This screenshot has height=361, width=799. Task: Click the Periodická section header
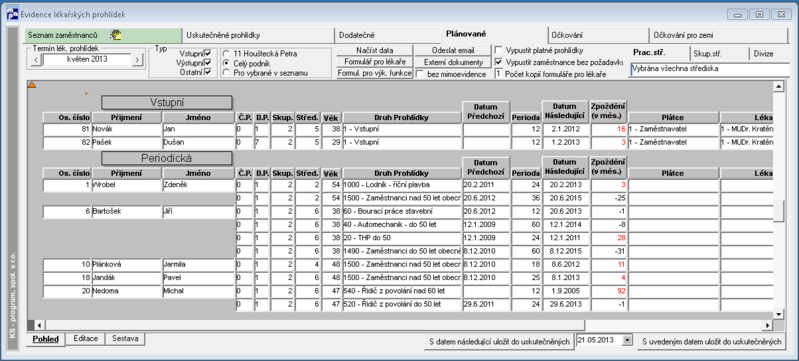point(167,158)
